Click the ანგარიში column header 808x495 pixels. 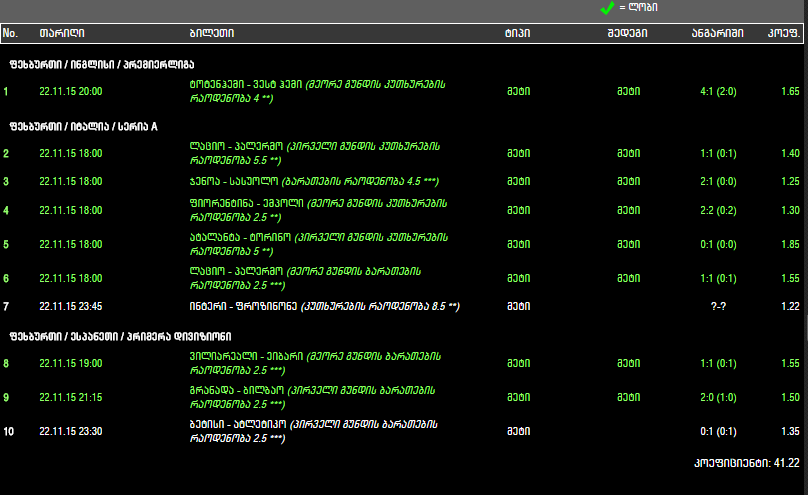click(x=717, y=33)
